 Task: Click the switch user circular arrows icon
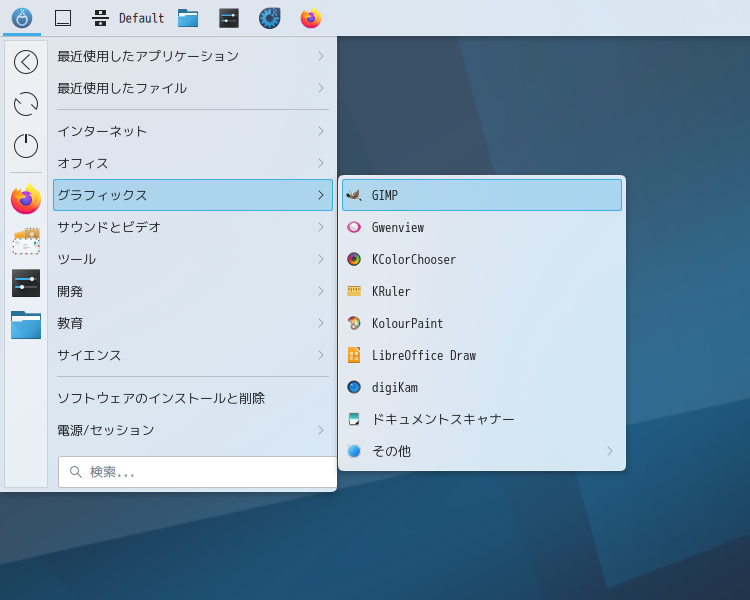26,104
